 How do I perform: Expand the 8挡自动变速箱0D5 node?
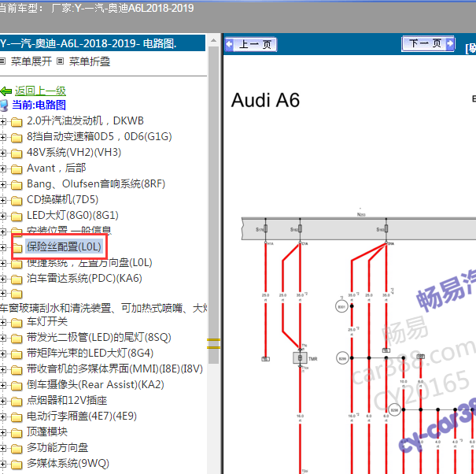click(x=2, y=137)
